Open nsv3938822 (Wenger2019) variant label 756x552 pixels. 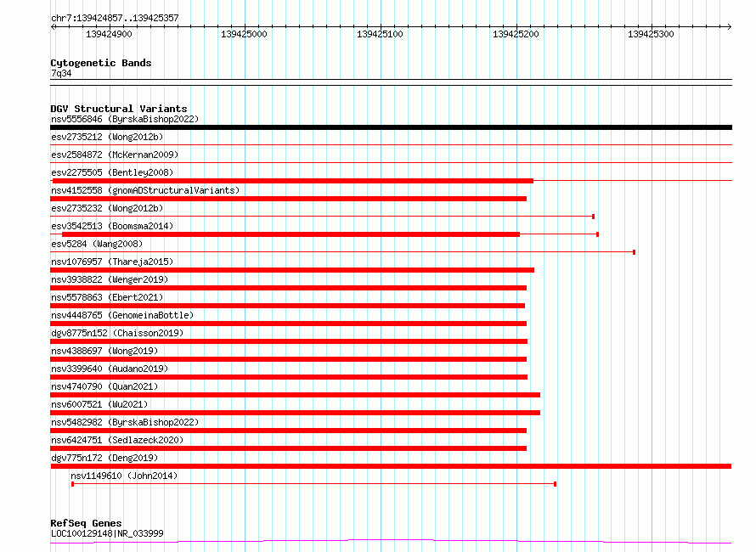(110, 279)
